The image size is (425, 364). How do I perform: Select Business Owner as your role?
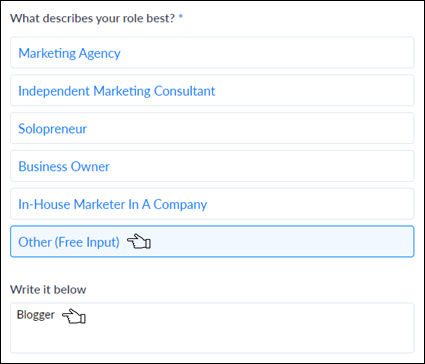212,166
